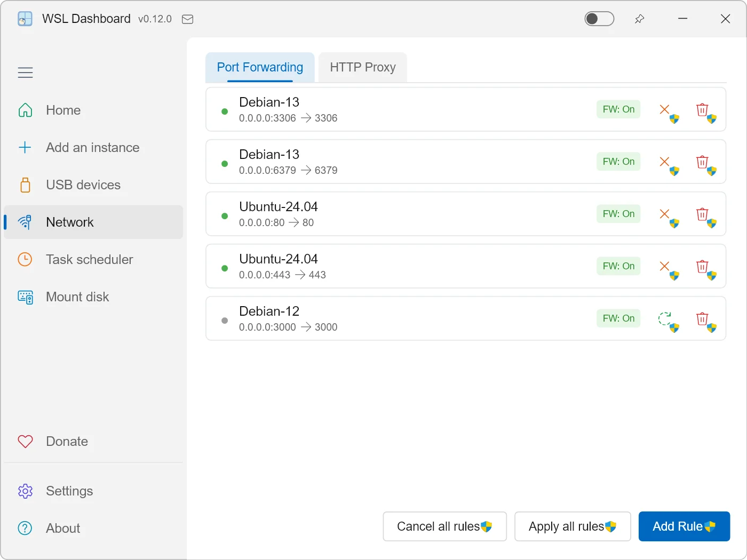
Task: Click Cancel all rules
Action: coord(444,526)
